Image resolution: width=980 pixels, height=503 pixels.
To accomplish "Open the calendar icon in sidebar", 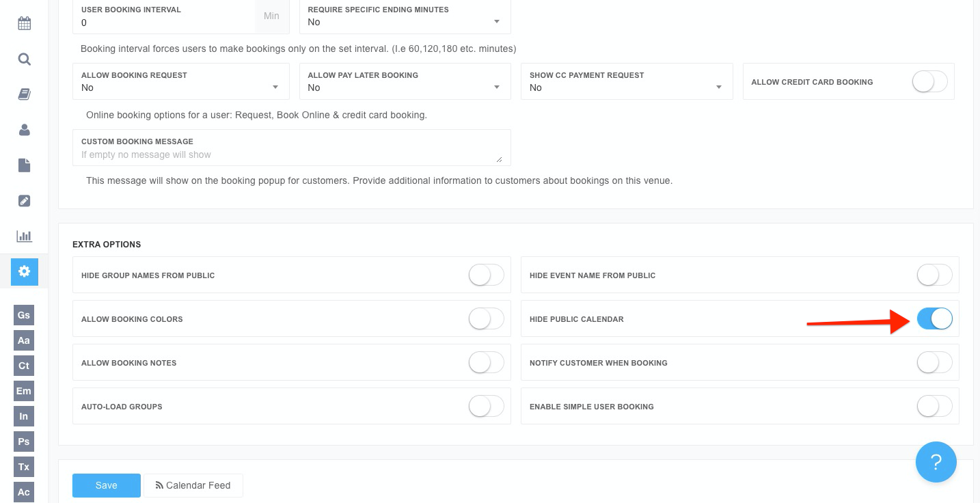I will 24,24.
